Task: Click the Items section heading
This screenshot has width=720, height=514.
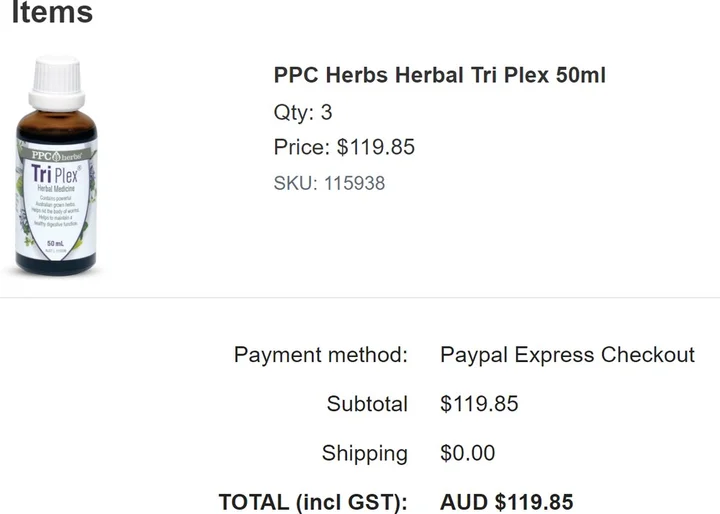Action: (52, 13)
